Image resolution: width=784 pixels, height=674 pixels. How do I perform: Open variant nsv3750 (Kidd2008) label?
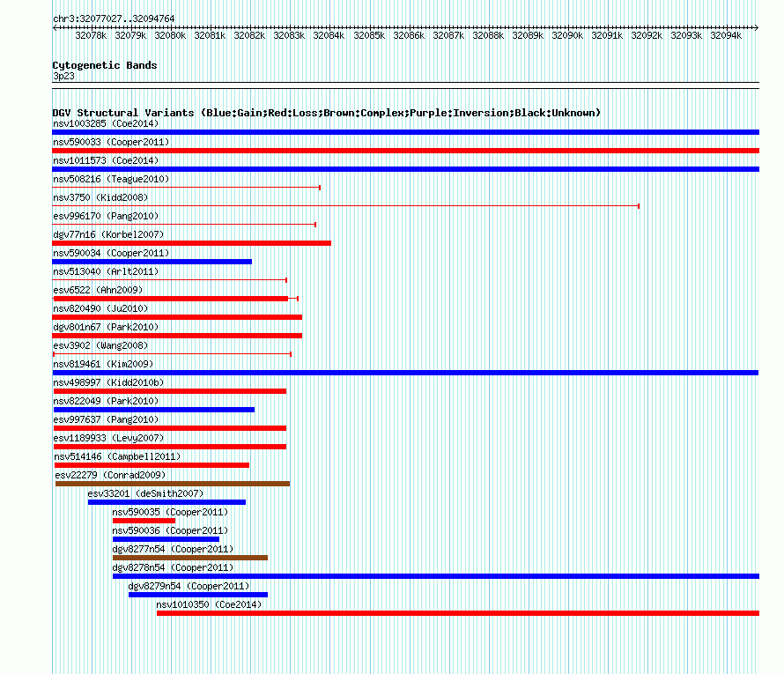click(100, 197)
